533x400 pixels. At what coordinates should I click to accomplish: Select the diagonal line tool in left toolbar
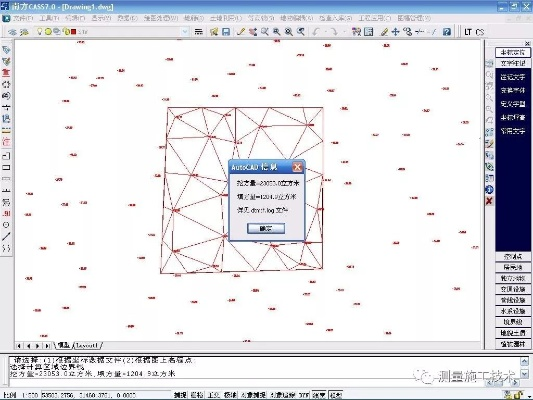point(6,236)
